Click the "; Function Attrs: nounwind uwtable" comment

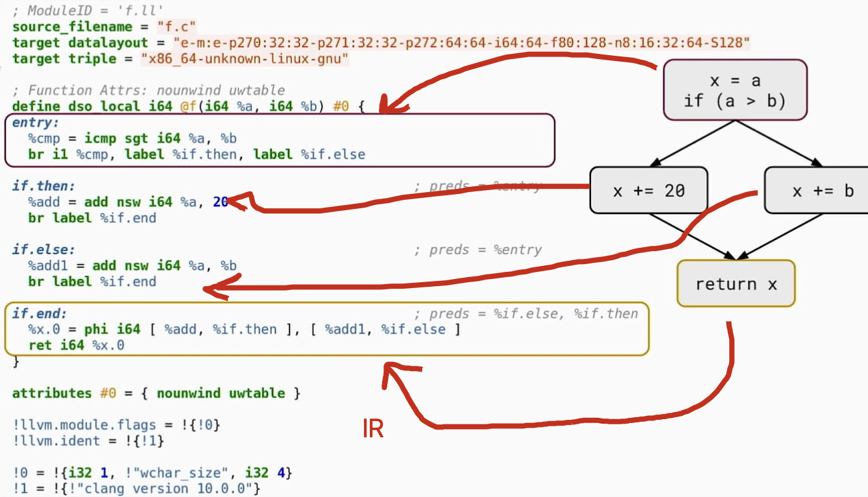[149, 90]
